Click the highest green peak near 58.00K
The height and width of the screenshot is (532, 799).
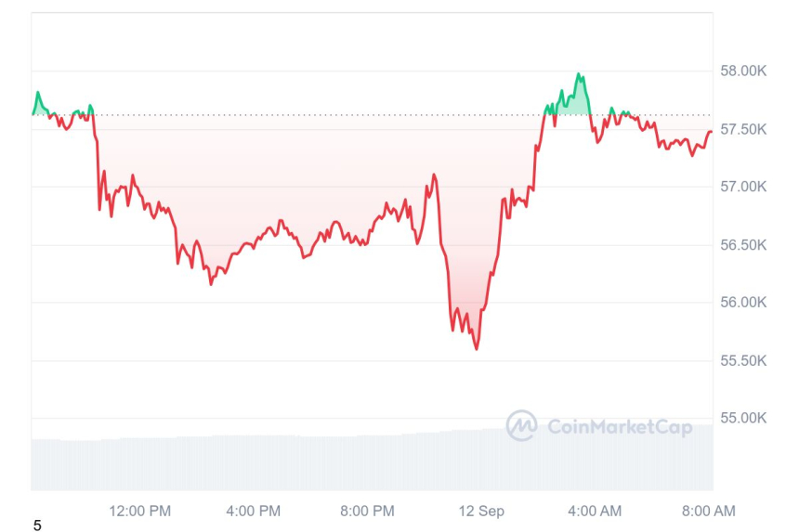coord(579,74)
